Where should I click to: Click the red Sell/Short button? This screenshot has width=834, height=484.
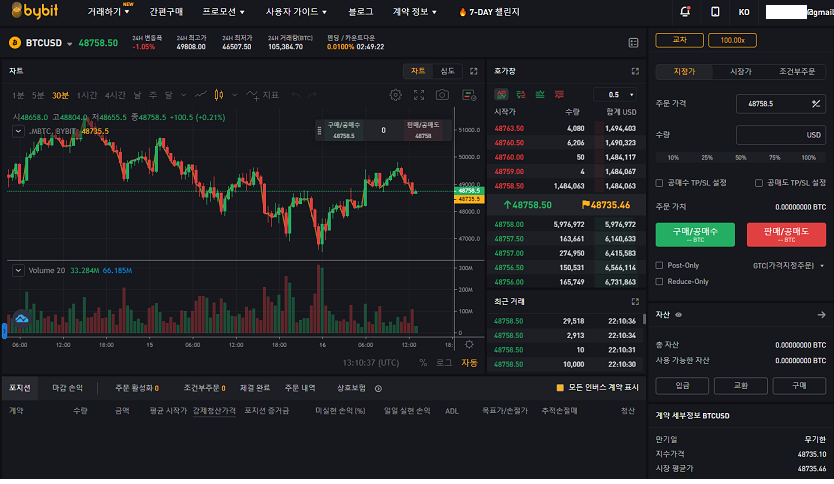(x=786, y=235)
